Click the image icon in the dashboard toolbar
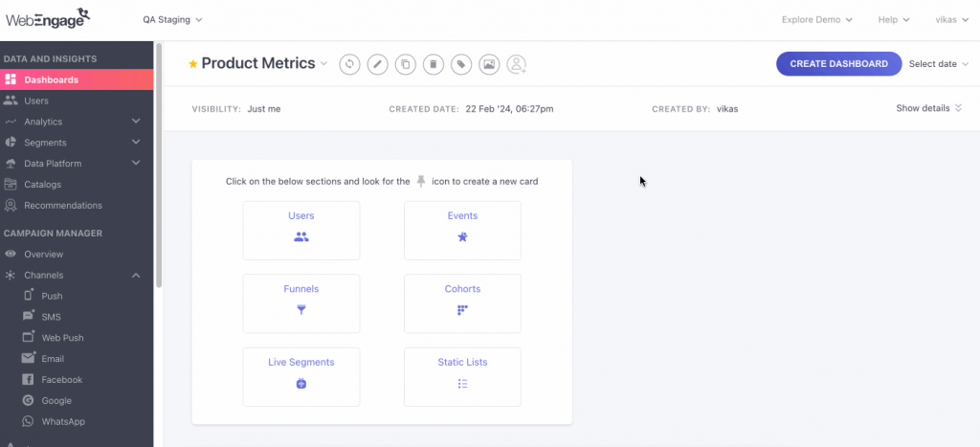 coord(489,64)
